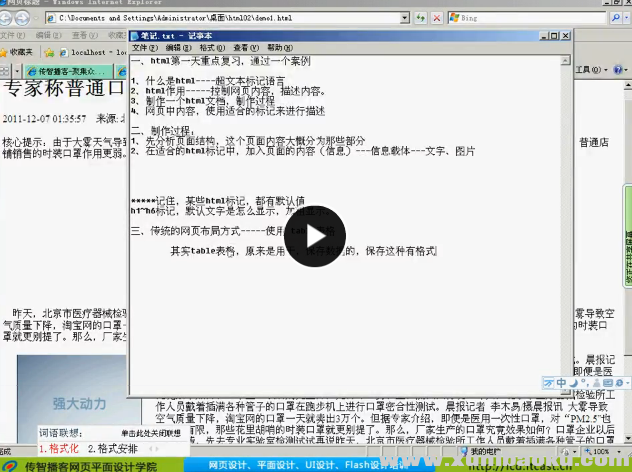Switch to the 传智播客 browser tab
Screen dimensions: 632x472
tap(70, 71)
